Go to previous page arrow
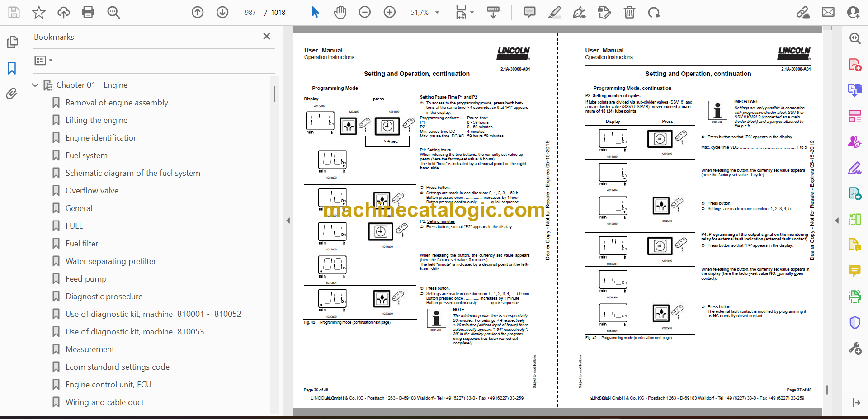The image size is (868, 419). (x=198, y=12)
